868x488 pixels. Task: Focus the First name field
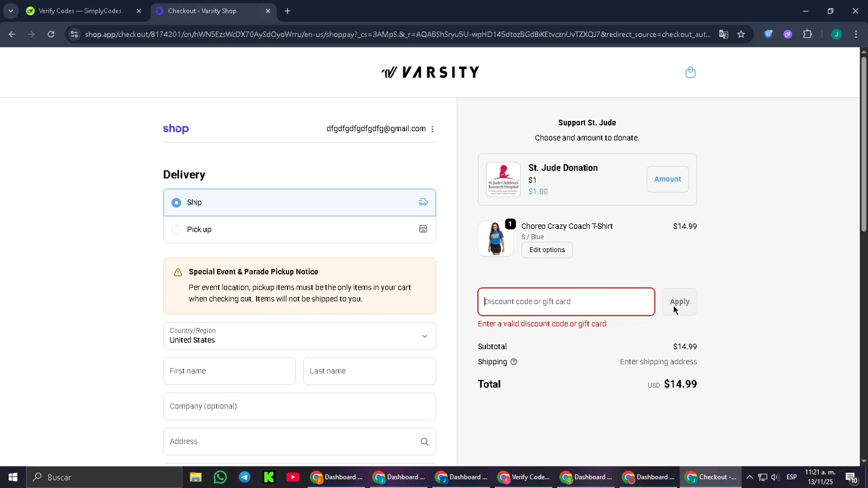point(229,371)
